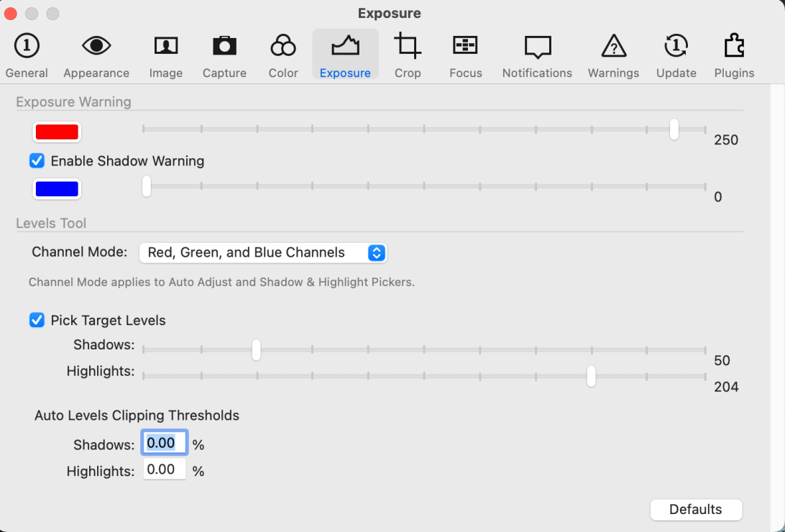
Task: Open the General preferences pane
Action: pos(27,55)
